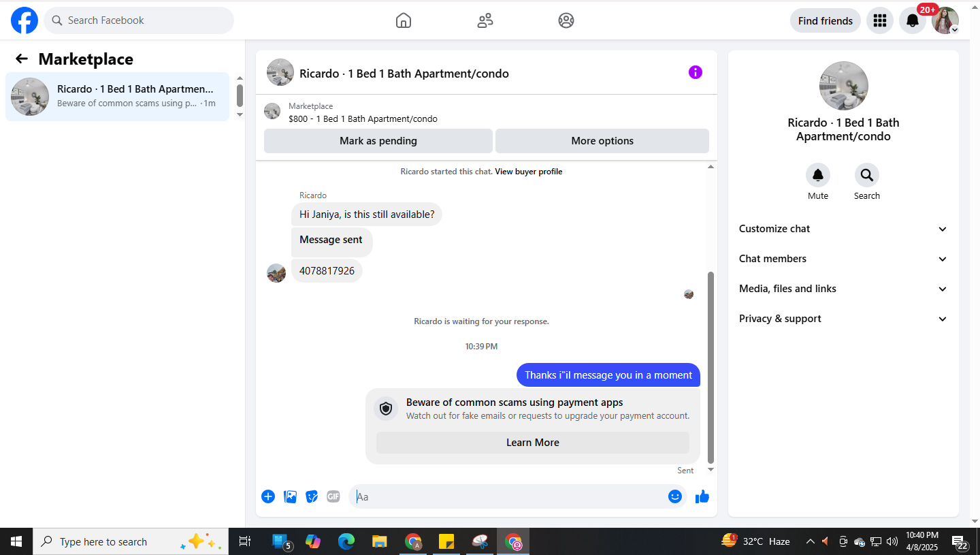980x555 pixels.
Task: Click the volume icon in system tray
Action: (x=892, y=542)
